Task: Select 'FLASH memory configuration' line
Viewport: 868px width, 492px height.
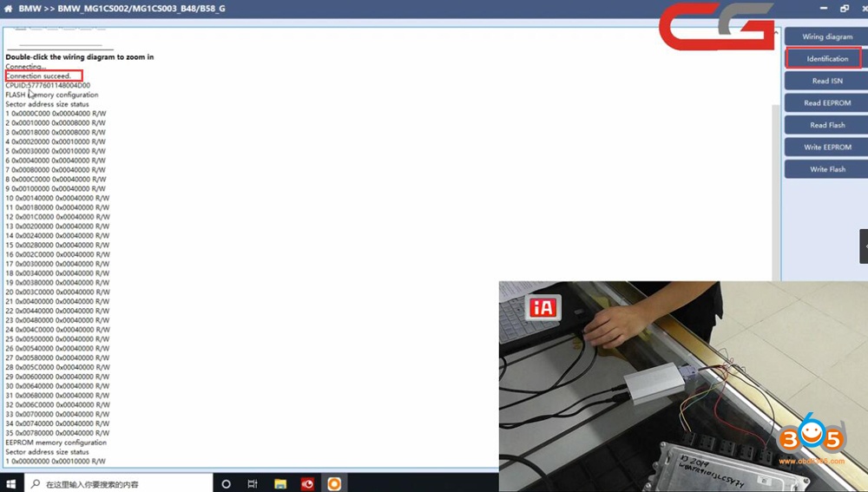Action: (52, 95)
